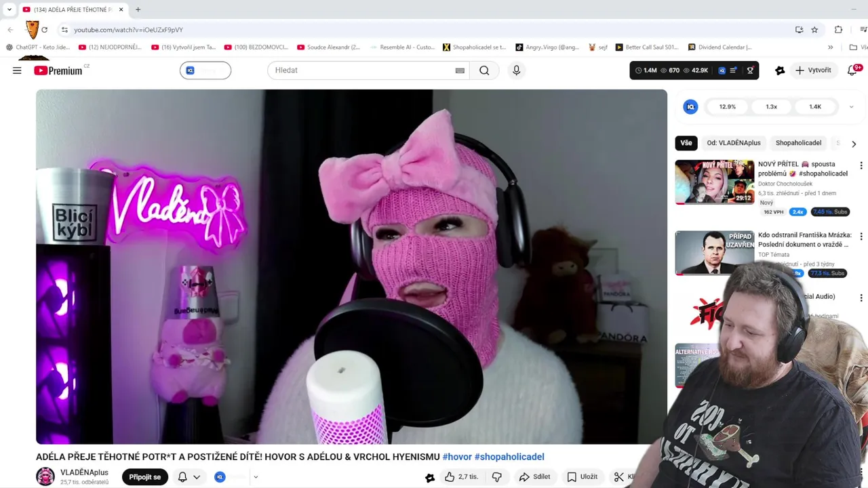Click the install app icon in address bar
Screen dimensions: 868x488
[799, 30]
